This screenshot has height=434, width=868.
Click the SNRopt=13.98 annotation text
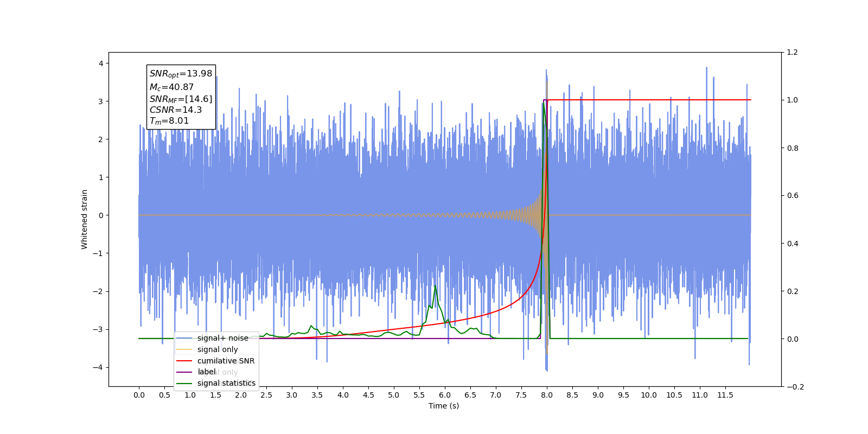point(181,74)
